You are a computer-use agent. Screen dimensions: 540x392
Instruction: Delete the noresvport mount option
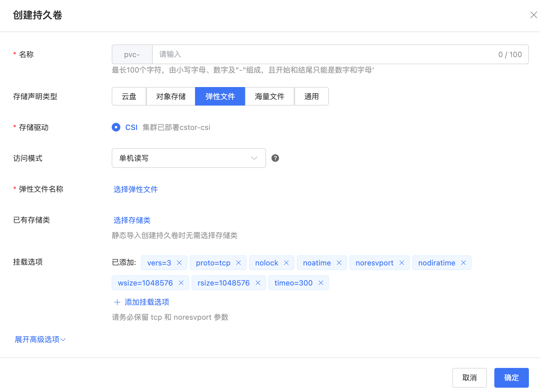pyautogui.click(x=402, y=263)
